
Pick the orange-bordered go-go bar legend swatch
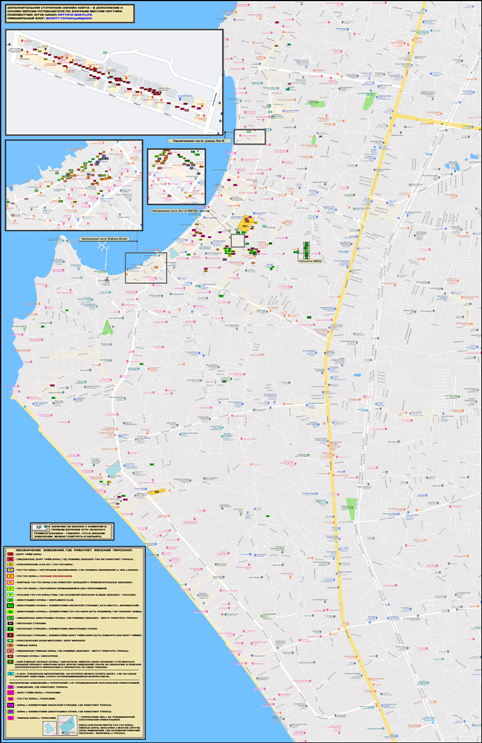click(x=10, y=576)
